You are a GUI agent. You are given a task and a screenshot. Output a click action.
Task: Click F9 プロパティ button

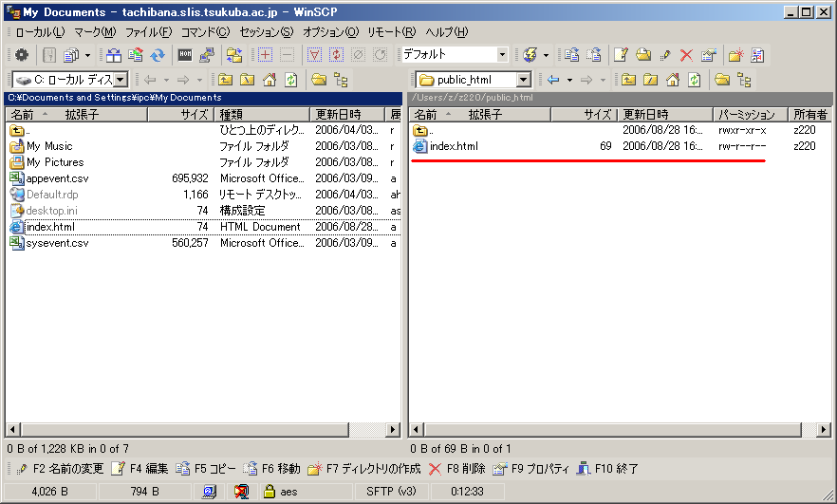(x=531, y=469)
